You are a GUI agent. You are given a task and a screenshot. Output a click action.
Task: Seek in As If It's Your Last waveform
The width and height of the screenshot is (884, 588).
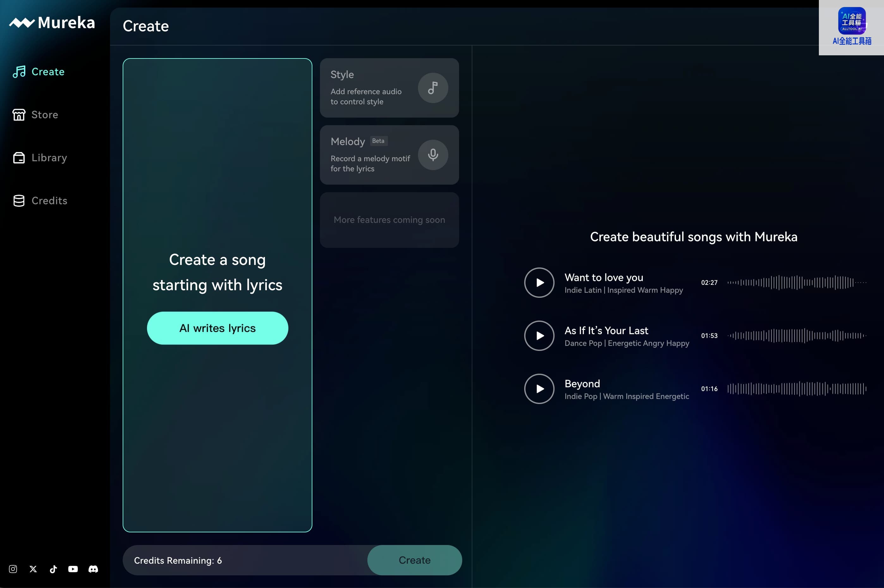point(797,336)
